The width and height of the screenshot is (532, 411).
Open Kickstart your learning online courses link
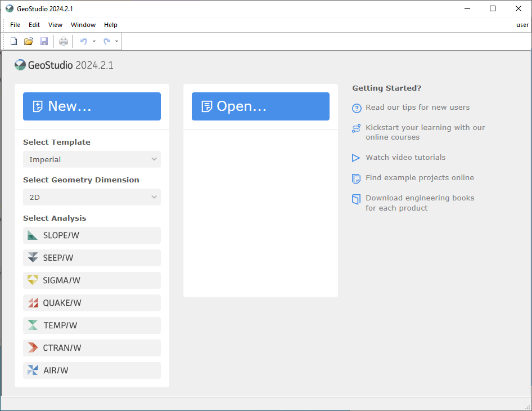pyautogui.click(x=426, y=132)
